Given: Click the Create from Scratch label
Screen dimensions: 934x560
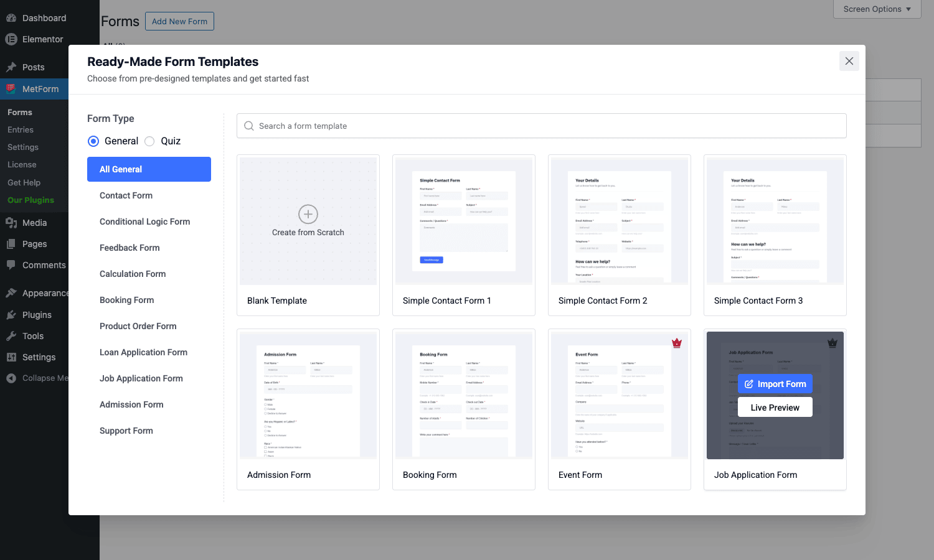Looking at the screenshot, I should (x=308, y=233).
